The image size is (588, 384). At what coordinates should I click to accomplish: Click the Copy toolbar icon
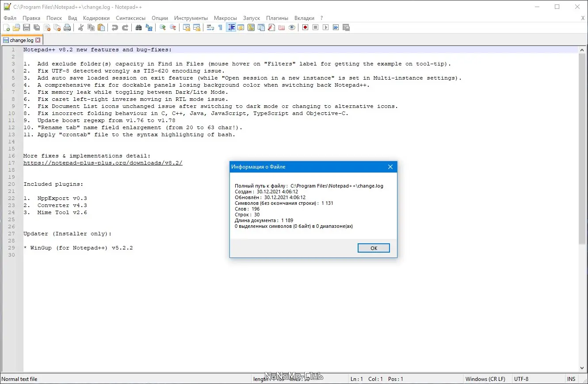(x=91, y=27)
